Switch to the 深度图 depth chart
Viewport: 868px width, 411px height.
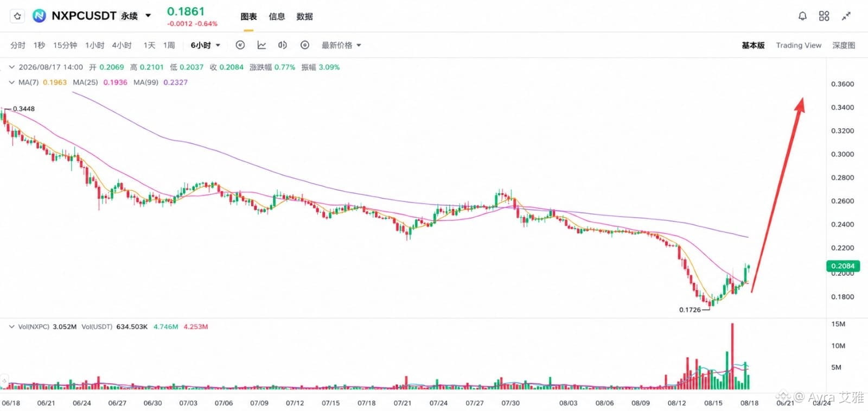[x=844, y=45]
